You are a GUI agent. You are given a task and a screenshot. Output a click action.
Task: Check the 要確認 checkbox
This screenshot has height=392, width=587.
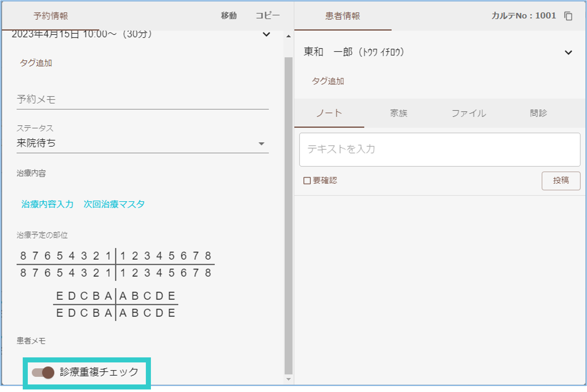point(307,181)
